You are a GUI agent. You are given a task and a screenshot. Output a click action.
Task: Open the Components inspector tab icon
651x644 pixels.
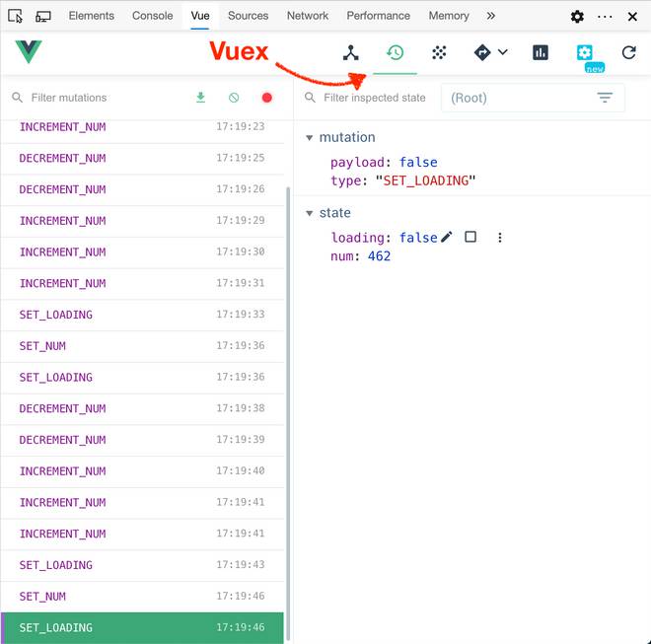(x=350, y=53)
